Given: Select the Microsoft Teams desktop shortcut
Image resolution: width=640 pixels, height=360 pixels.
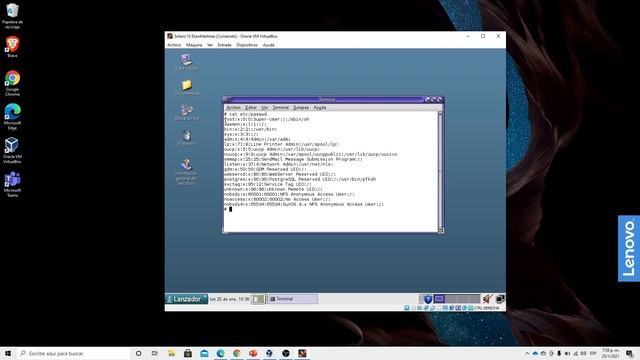Looking at the screenshot, I should pyautogui.click(x=12, y=184).
